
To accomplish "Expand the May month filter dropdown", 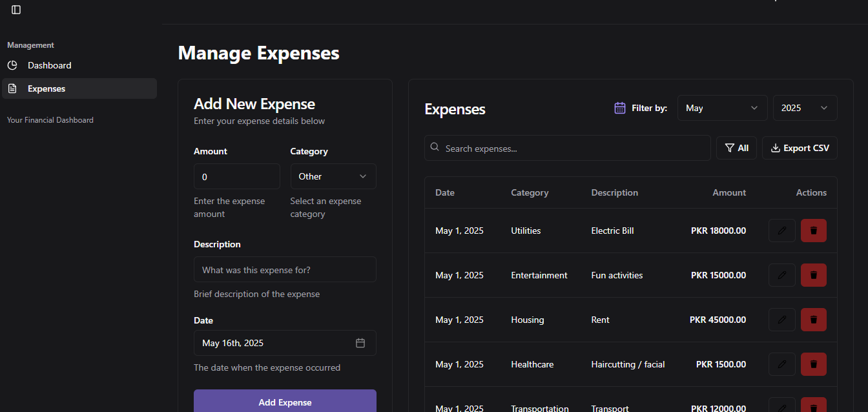I will (721, 108).
